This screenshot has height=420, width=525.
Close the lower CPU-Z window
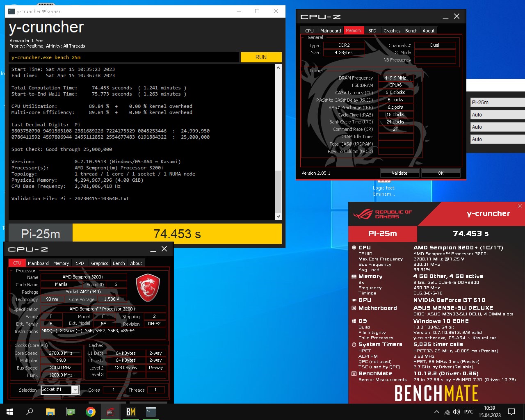point(164,249)
